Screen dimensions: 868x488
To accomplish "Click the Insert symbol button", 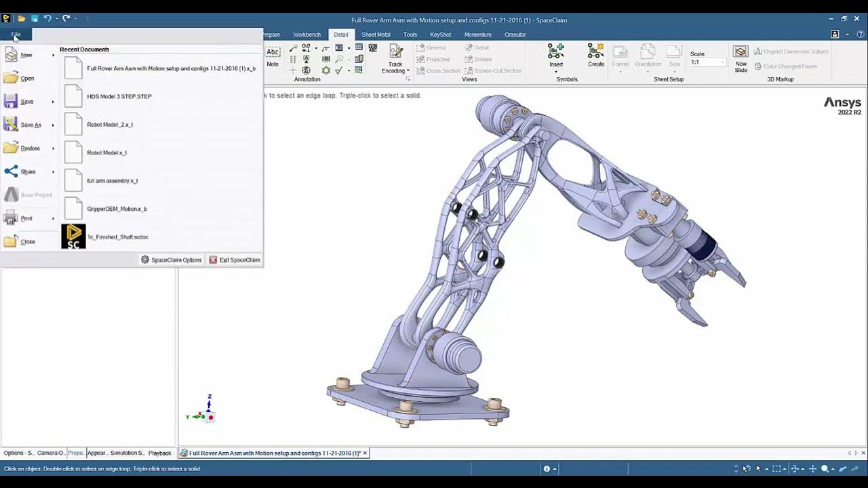I will [x=556, y=58].
